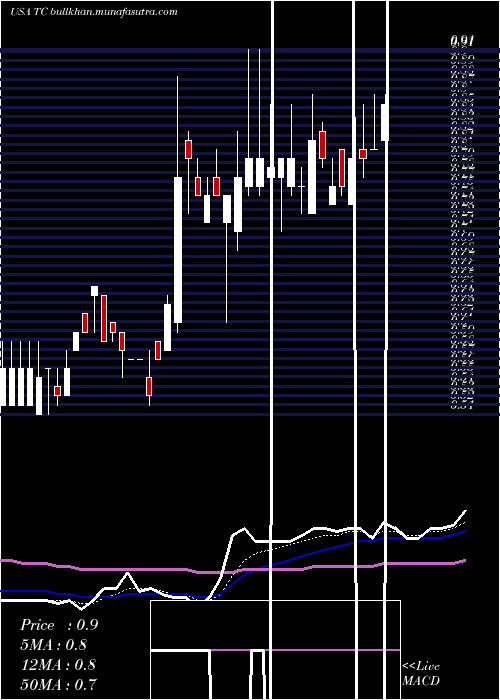Click the 'Price : 0.9' label
This screenshot has width=500, height=700.
click(59, 625)
